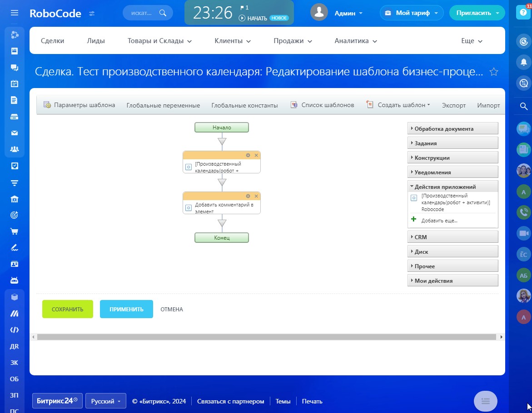Click Экспорт in the template toolbar

(x=453, y=105)
